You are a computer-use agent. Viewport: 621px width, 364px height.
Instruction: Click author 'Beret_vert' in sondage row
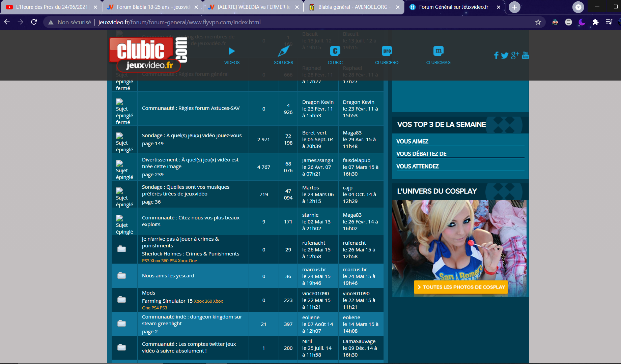(314, 133)
